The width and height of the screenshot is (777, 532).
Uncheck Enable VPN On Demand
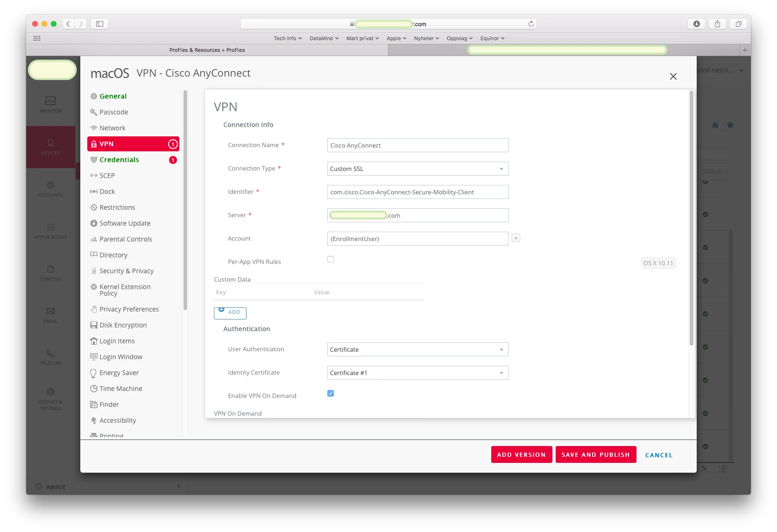(331, 393)
